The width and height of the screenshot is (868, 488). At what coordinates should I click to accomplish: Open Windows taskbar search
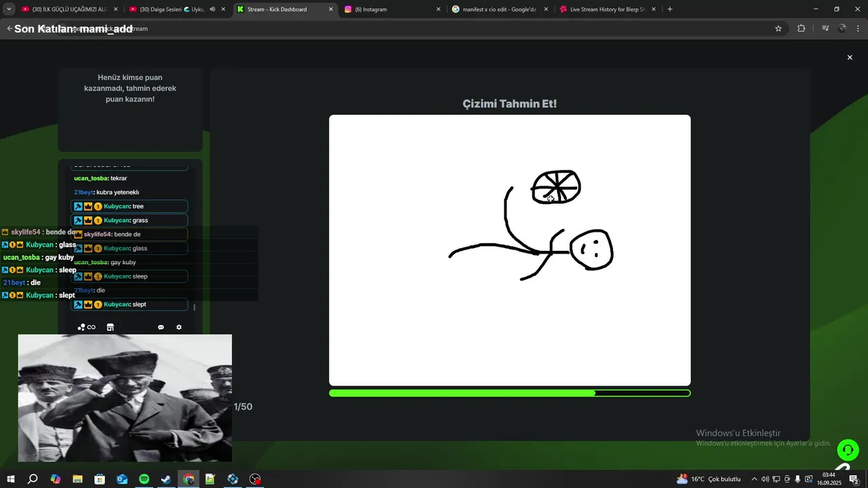pyautogui.click(x=33, y=479)
